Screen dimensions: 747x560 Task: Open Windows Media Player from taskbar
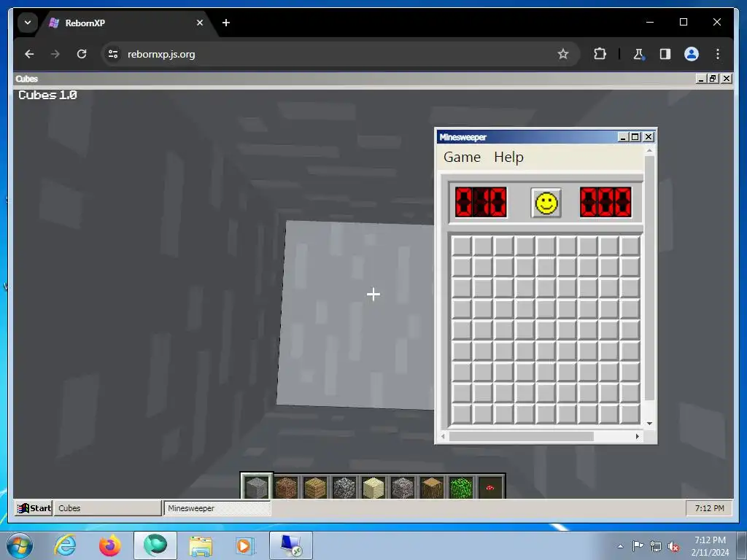[x=246, y=546]
